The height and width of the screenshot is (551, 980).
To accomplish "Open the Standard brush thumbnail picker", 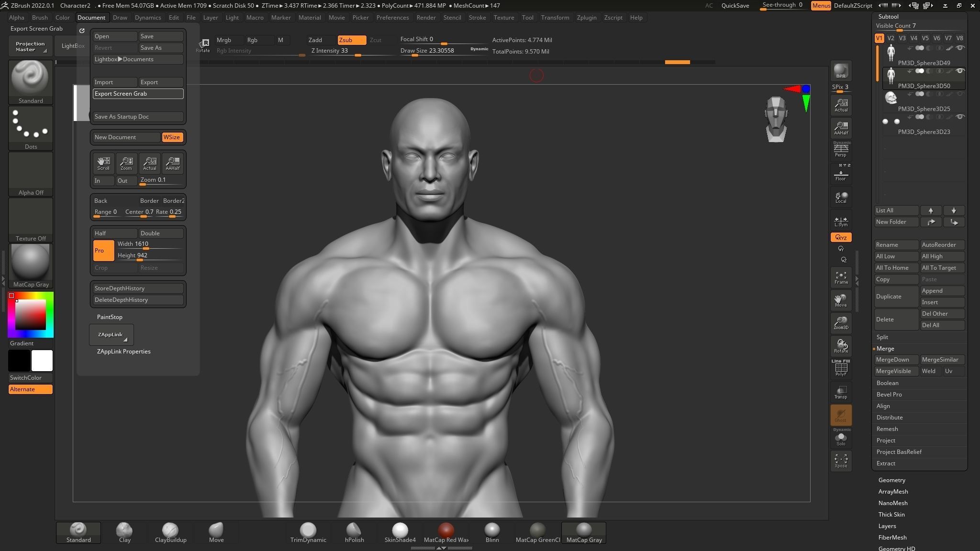I will 31,82.
